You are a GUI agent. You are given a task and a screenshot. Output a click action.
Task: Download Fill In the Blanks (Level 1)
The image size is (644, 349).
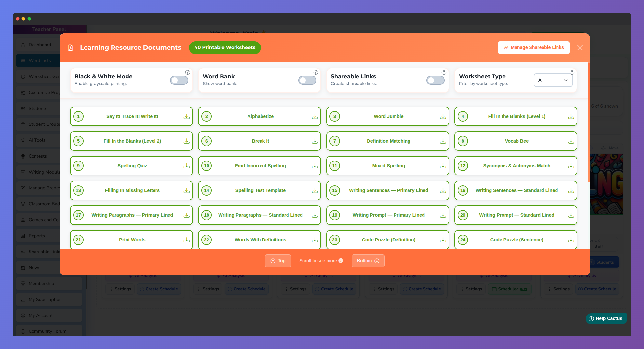click(x=571, y=116)
